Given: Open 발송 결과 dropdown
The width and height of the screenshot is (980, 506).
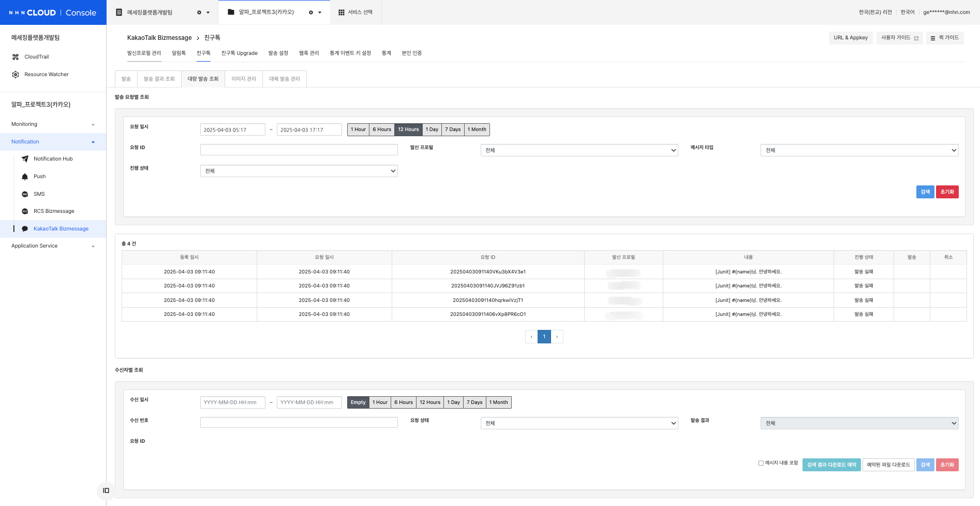Looking at the screenshot, I should pyautogui.click(x=859, y=423).
